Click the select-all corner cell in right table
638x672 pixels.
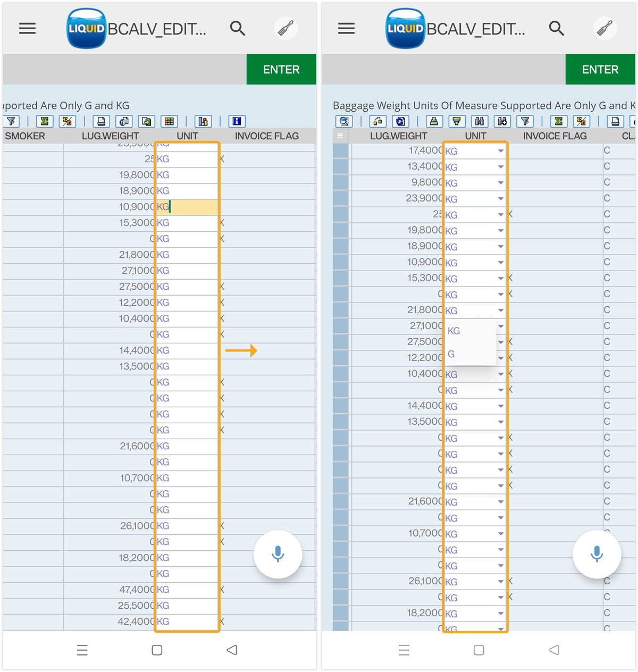(340, 136)
